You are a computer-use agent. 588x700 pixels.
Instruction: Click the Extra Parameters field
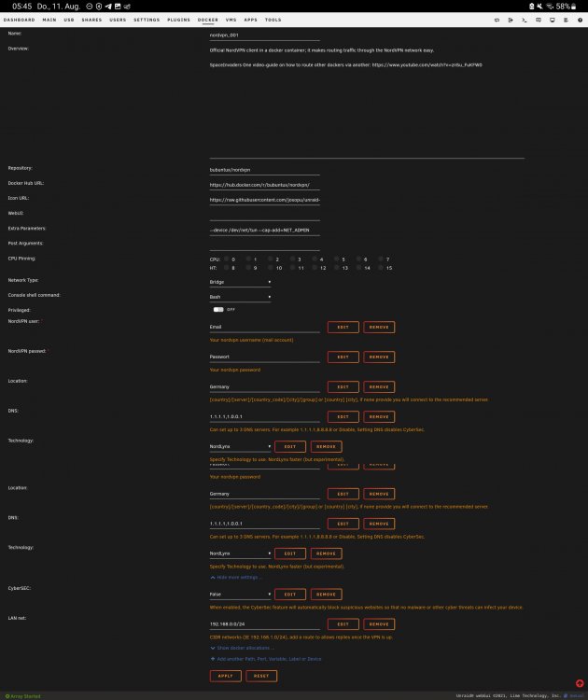(x=265, y=231)
